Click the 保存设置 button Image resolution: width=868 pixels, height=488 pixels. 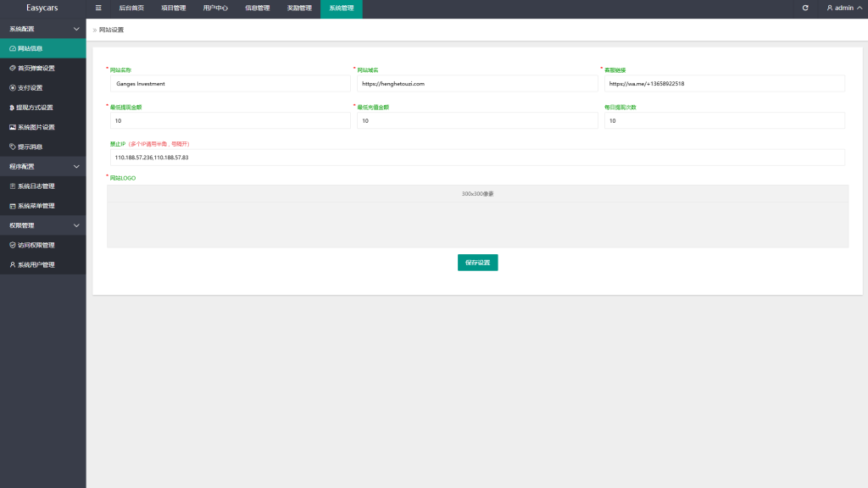(x=477, y=263)
